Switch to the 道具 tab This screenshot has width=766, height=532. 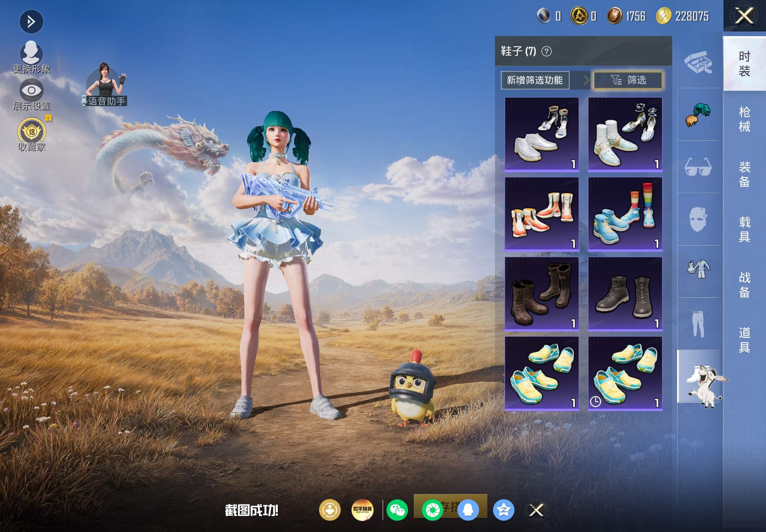[744, 340]
